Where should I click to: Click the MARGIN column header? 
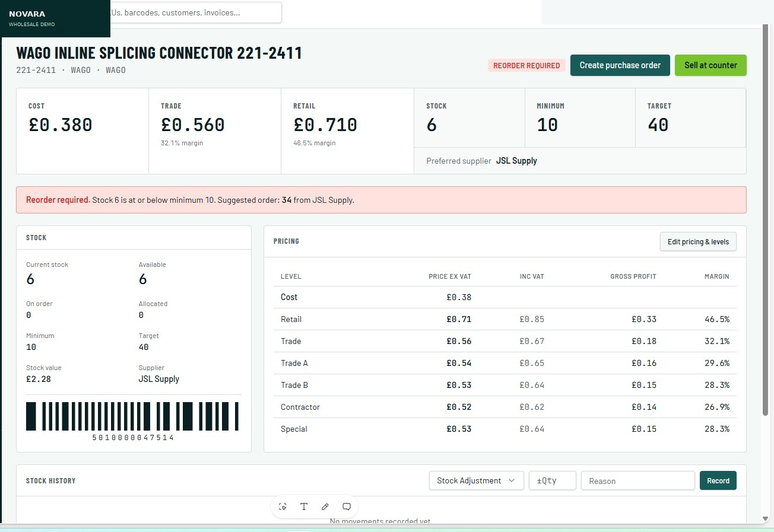point(717,276)
